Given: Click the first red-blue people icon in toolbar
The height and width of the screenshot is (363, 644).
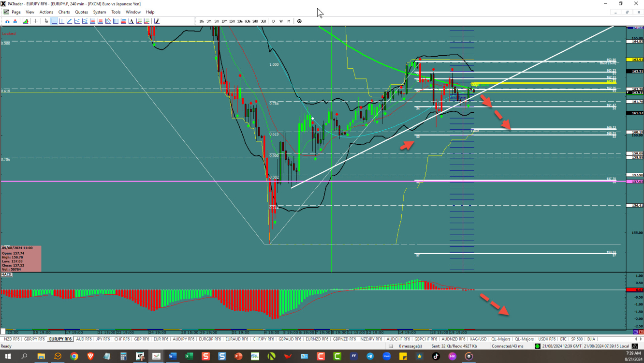Looking at the screenshot, I should click(7, 21).
